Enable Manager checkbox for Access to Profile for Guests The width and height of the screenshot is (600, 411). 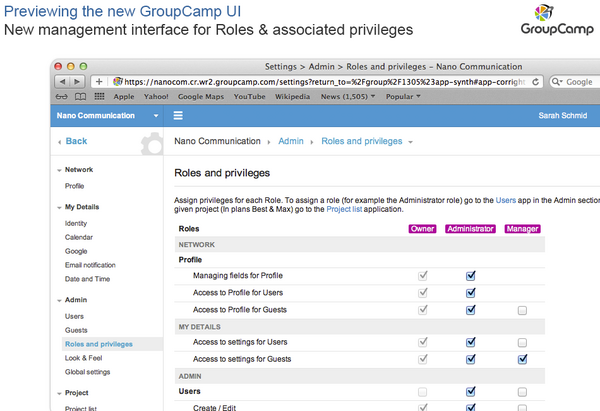[522, 310]
